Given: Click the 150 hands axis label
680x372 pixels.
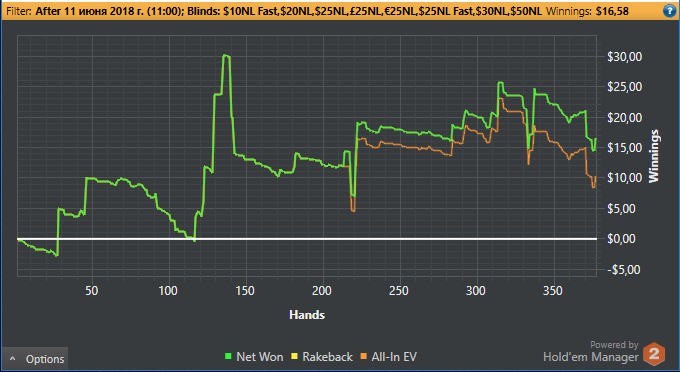Looking at the screenshot, I should (245, 291).
